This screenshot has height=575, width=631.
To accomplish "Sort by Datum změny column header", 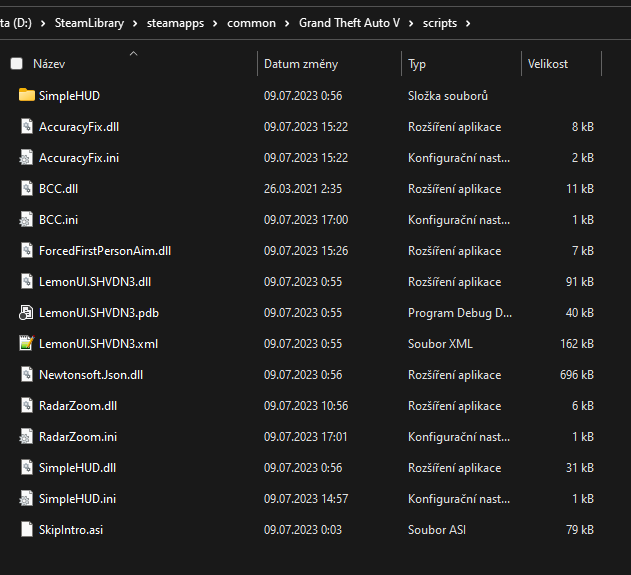I will (x=301, y=64).
